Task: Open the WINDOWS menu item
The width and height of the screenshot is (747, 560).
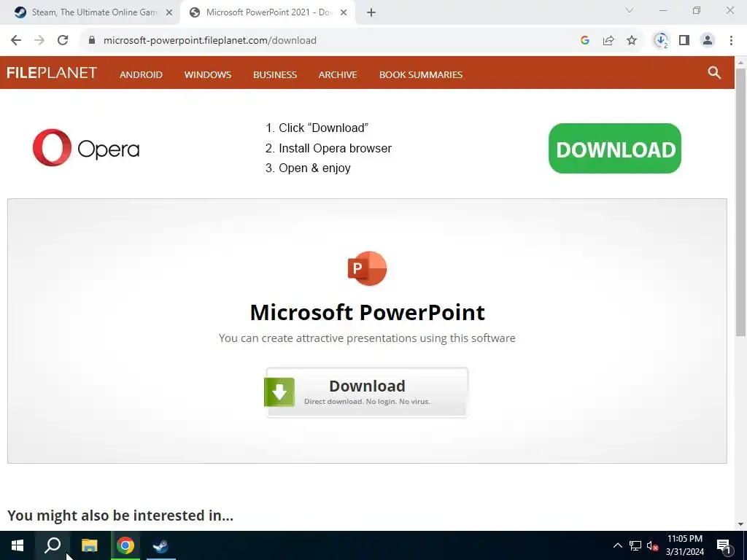Action: pyautogui.click(x=208, y=75)
